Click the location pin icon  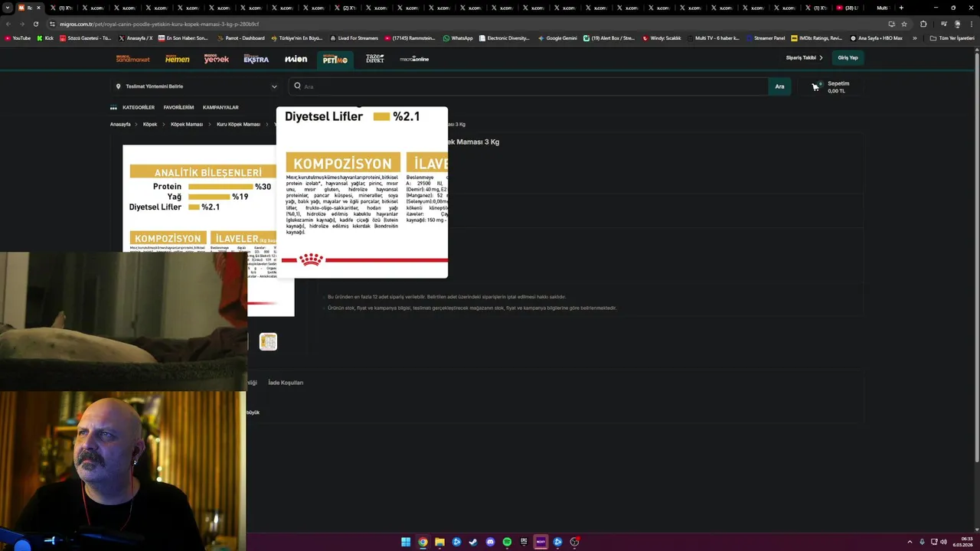(x=118, y=86)
